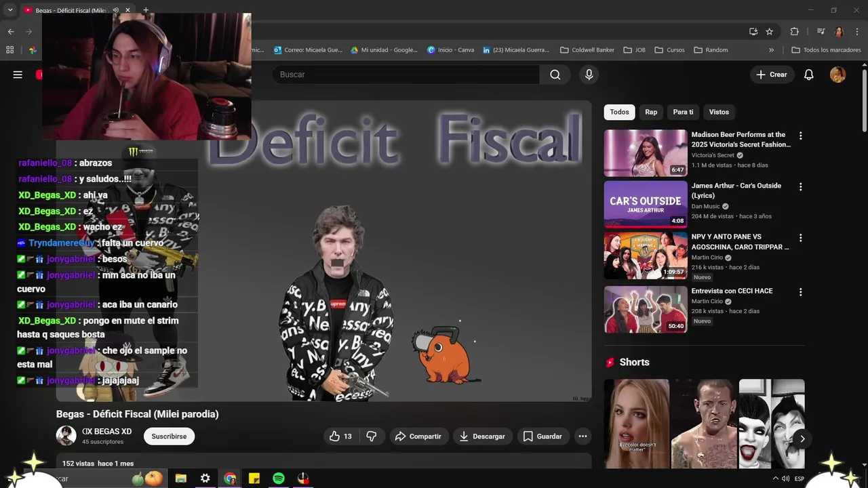Click the Suscribirse button
The width and height of the screenshot is (868, 488).
coord(169,436)
